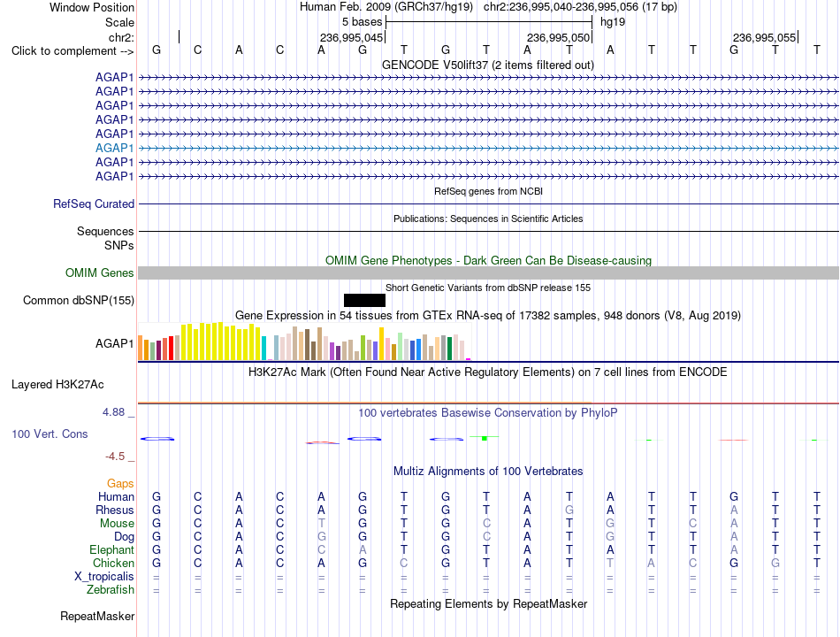Select the Zebrafish alignment row label
The image size is (840, 637).
(x=111, y=589)
